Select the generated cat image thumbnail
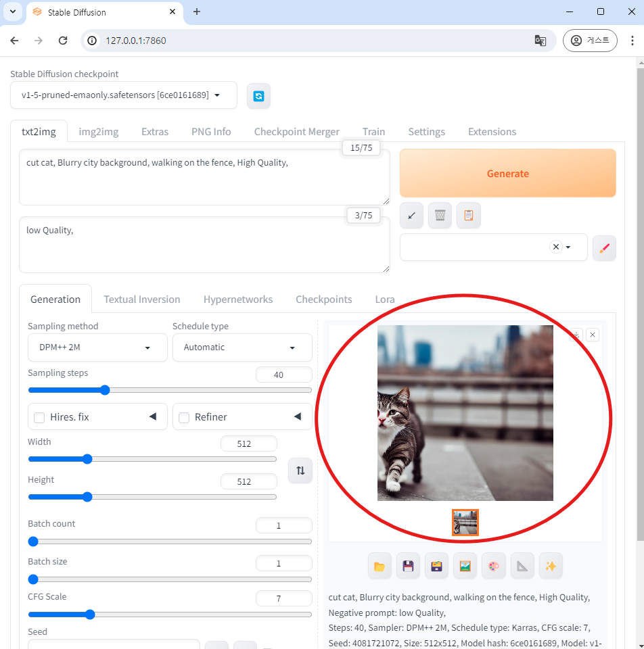 point(465,523)
